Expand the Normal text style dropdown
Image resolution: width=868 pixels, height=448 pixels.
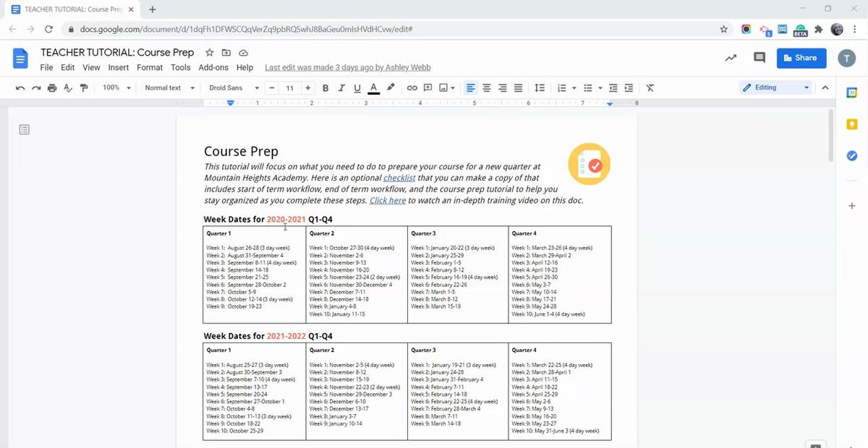170,88
